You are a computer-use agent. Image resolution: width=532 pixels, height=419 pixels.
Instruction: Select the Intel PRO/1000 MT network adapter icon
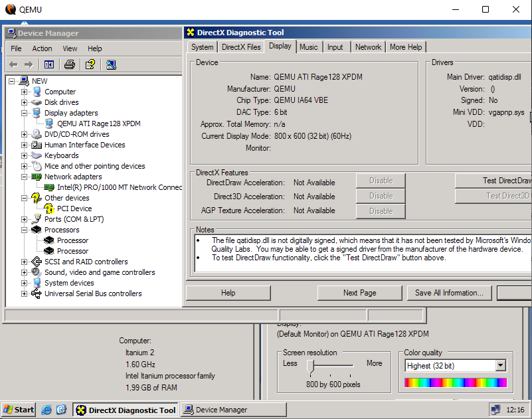click(49, 187)
